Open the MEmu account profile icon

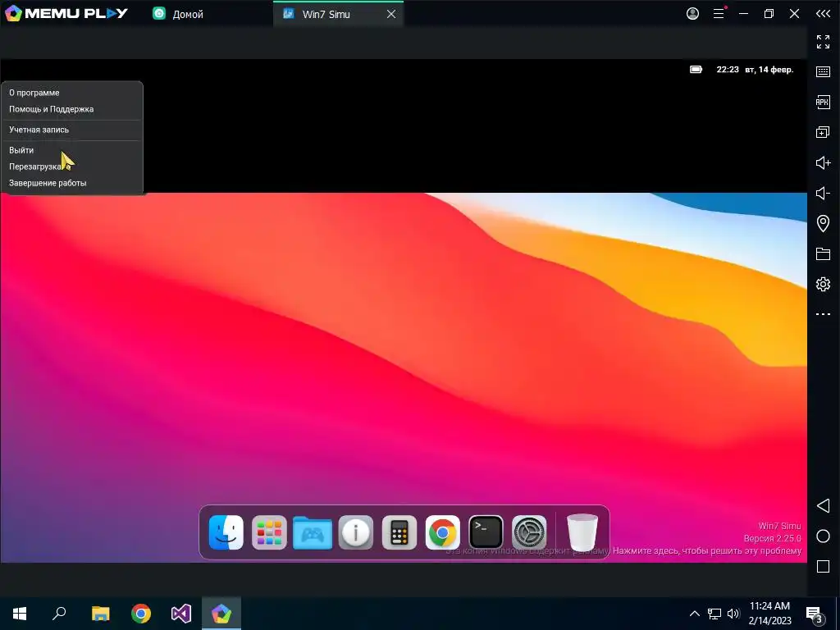[x=692, y=14]
